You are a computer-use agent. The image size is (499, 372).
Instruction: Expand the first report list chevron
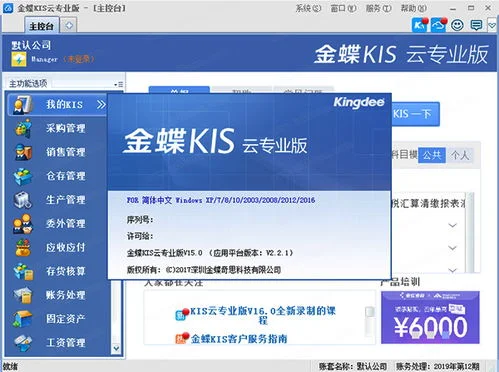coord(452,225)
